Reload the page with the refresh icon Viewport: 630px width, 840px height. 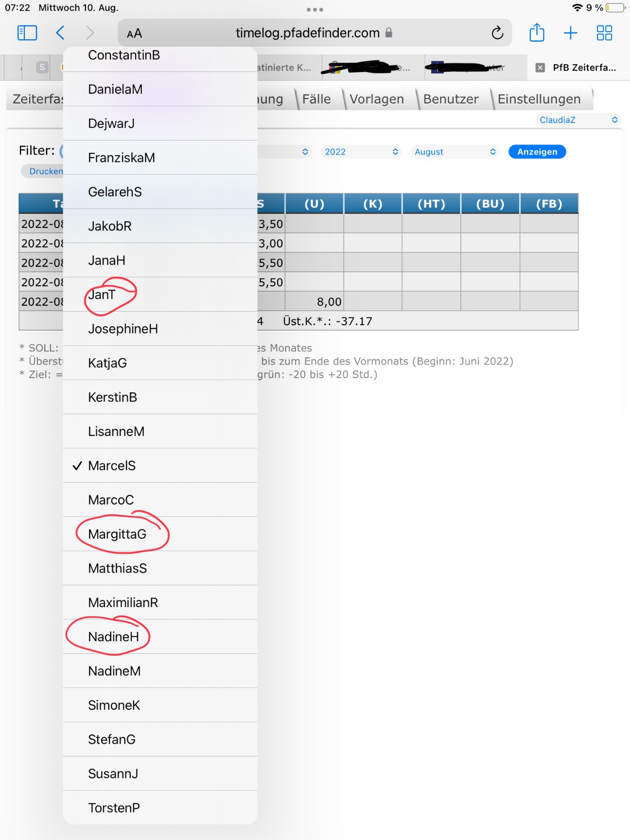point(497,33)
